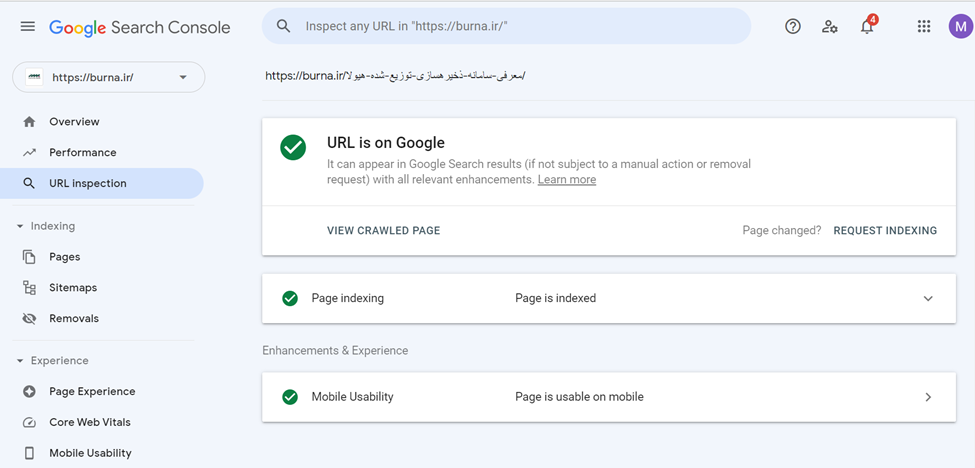Image resolution: width=975 pixels, height=468 pixels.
Task: Open the Performance report
Action: [x=82, y=153]
